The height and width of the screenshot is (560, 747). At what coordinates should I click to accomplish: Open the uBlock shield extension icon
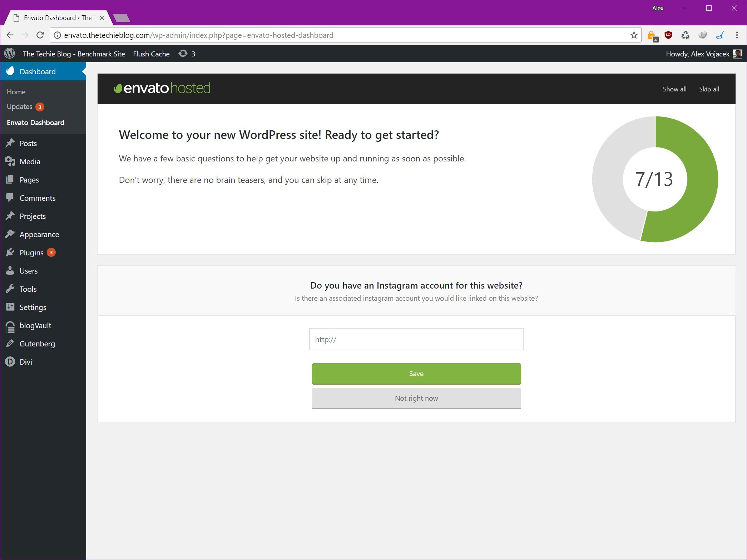click(668, 35)
